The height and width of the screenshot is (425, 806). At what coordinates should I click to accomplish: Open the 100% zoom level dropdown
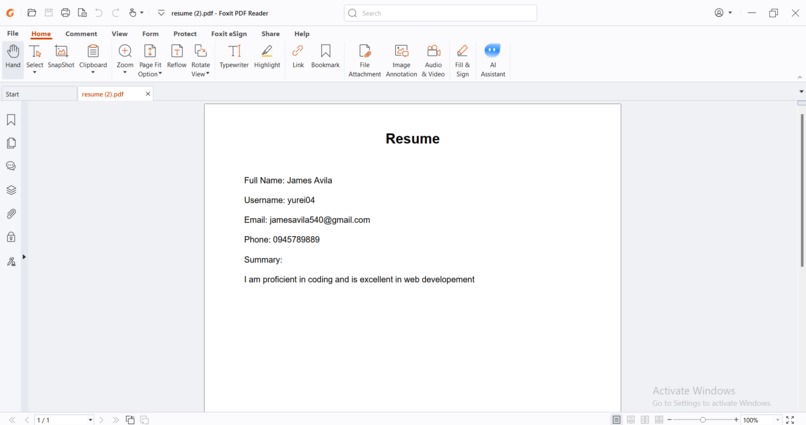click(777, 420)
